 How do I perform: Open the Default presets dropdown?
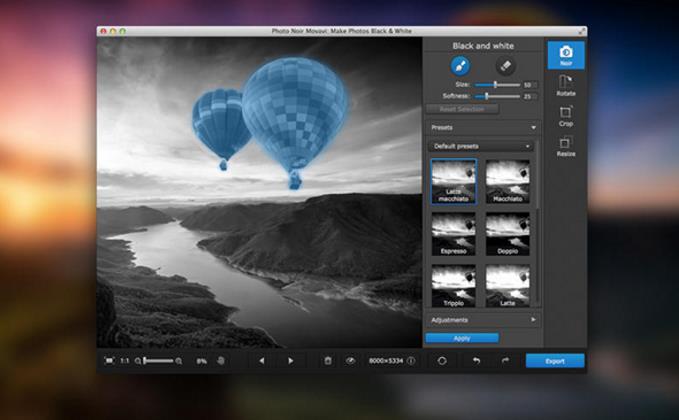(x=482, y=146)
